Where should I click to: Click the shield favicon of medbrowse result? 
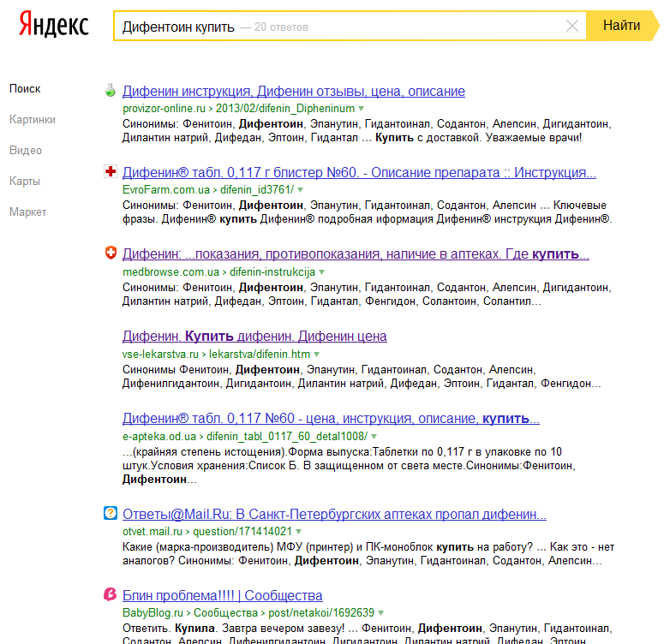pyautogui.click(x=111, y=253)
